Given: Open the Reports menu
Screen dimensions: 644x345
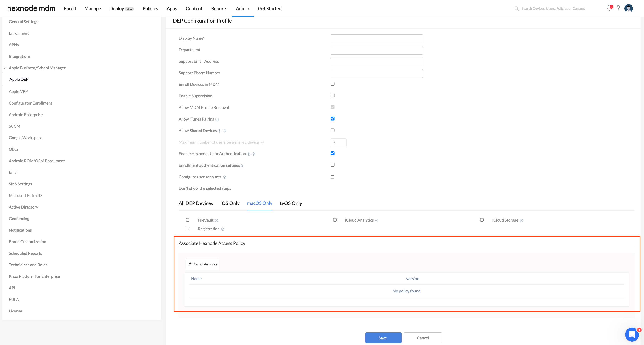Looking at the screenshot, I should pos(219,8).
